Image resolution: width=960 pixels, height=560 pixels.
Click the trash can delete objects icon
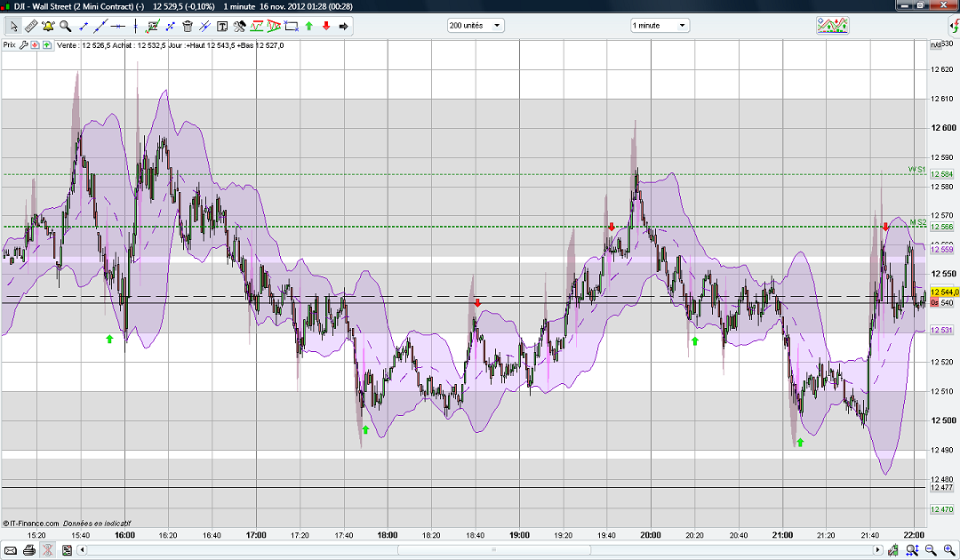pyautogui.click(x=188, y=26)
